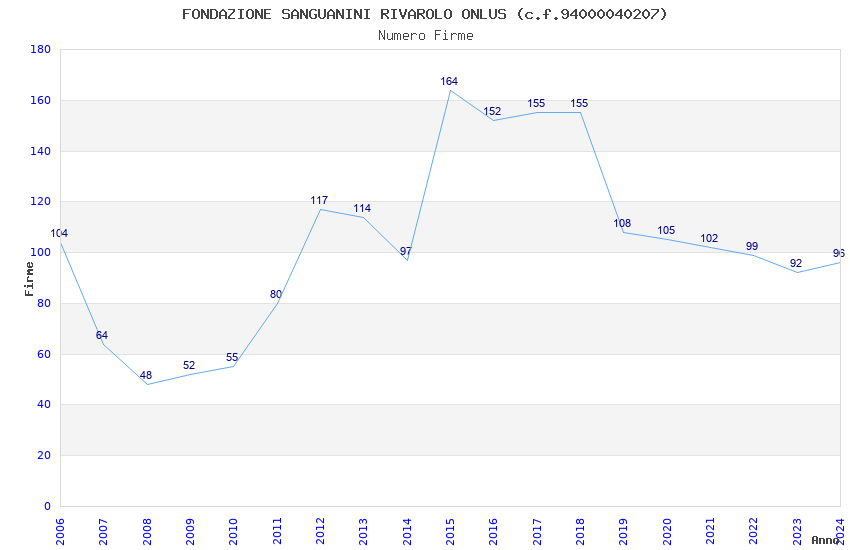Click the x-axis year 2017

pos(537,531)
